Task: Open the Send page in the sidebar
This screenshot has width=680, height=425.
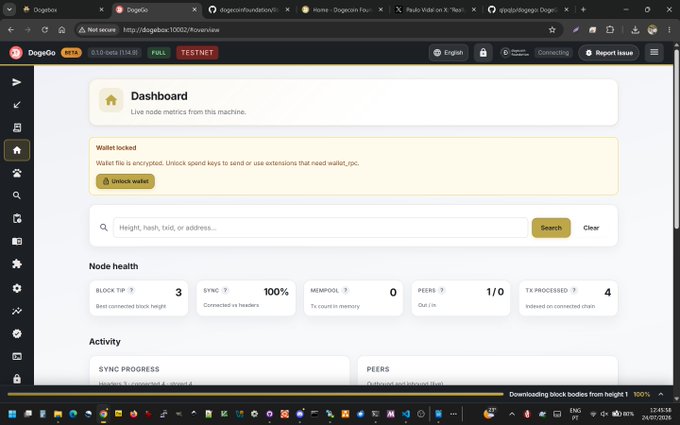Action: 16,82
